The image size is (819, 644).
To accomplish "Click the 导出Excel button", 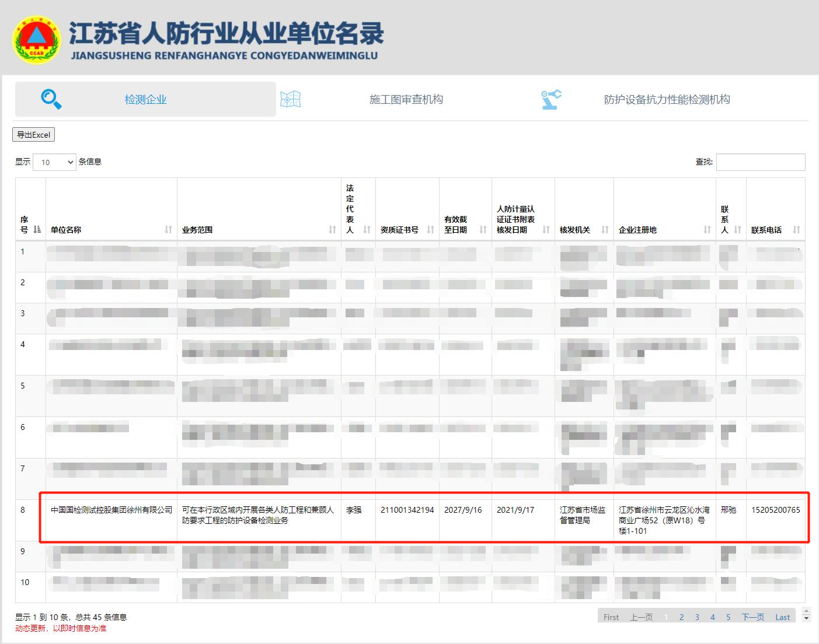I will point(34,135).
